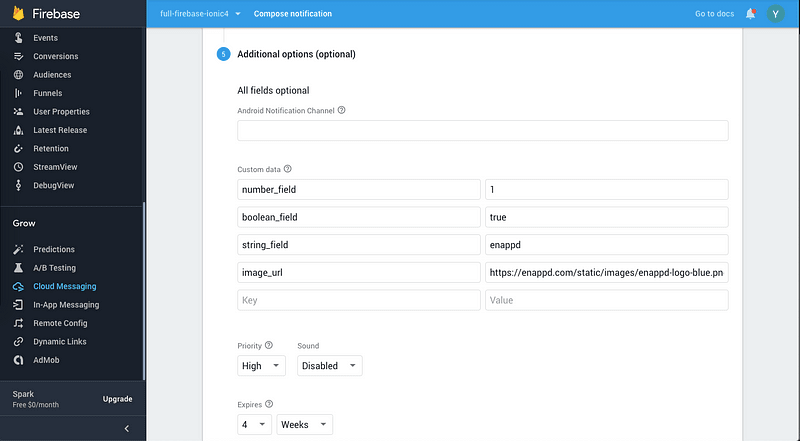The width and height of the screenshot is (800, 441).
Task: Open the user account avatar Y
Action: pos(776,14)
